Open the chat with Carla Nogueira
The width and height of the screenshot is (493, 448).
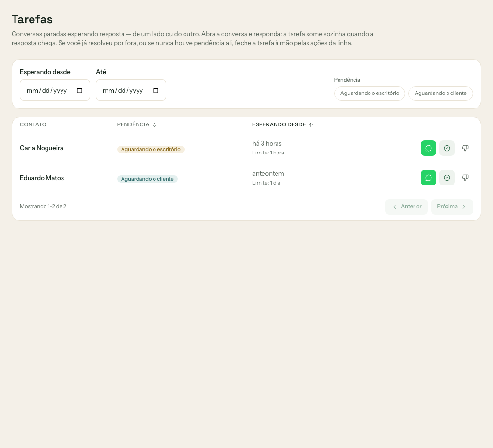click(428, 148)
